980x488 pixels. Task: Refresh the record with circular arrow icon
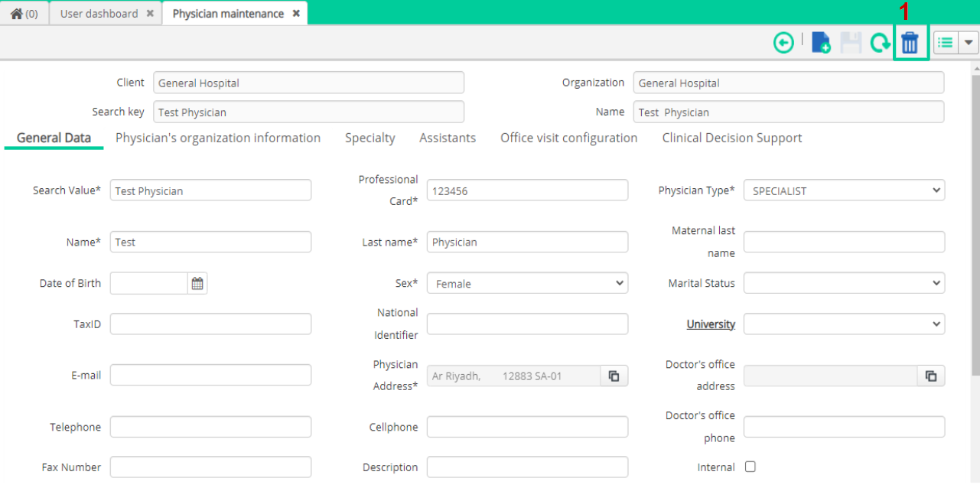pyautogui.click(x=880, y=43)
